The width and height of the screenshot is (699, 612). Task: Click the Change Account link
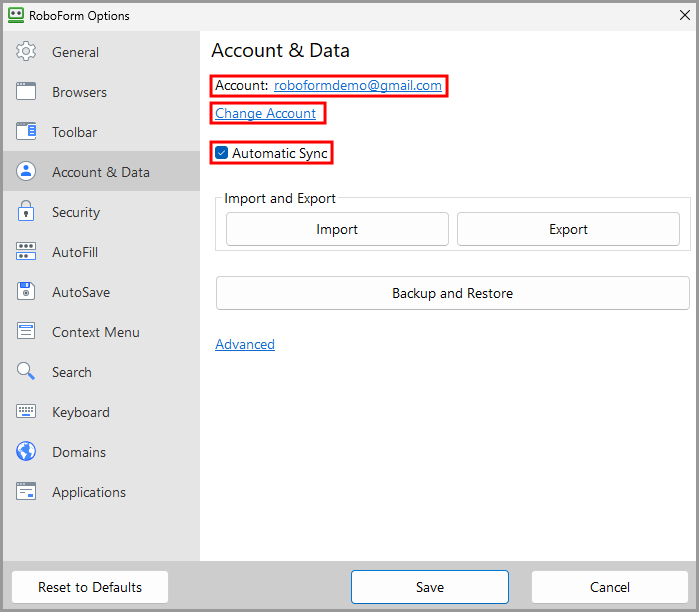click(266, 113)
